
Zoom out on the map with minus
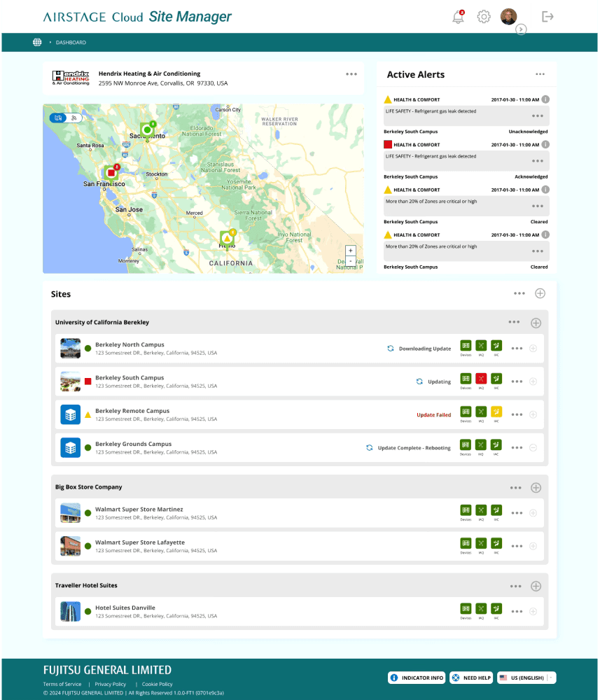[x=351, y=260]
